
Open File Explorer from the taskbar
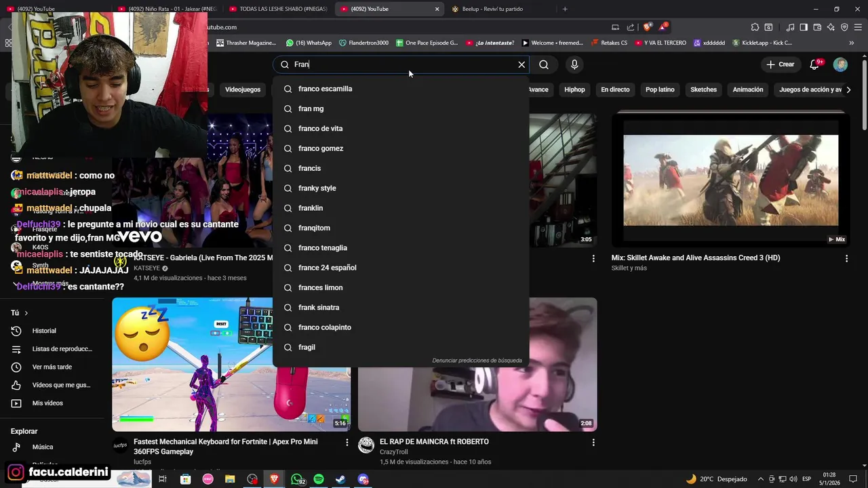(x=230, y=479)
